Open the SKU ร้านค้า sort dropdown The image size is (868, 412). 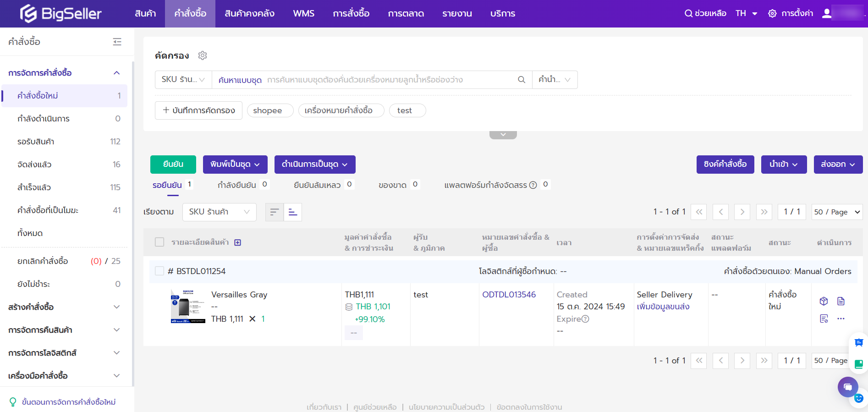point(219,212)
